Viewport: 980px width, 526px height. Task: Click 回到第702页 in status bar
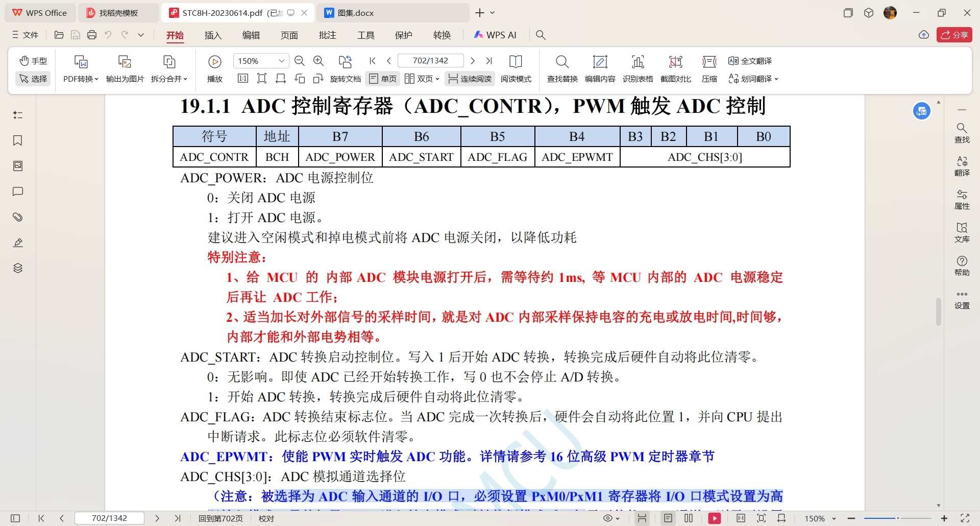(220, 518)
